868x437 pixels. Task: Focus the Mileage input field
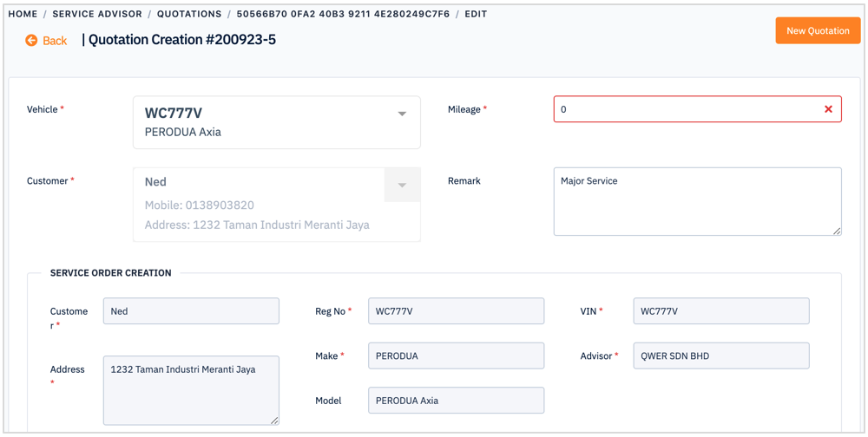point(698,109)
